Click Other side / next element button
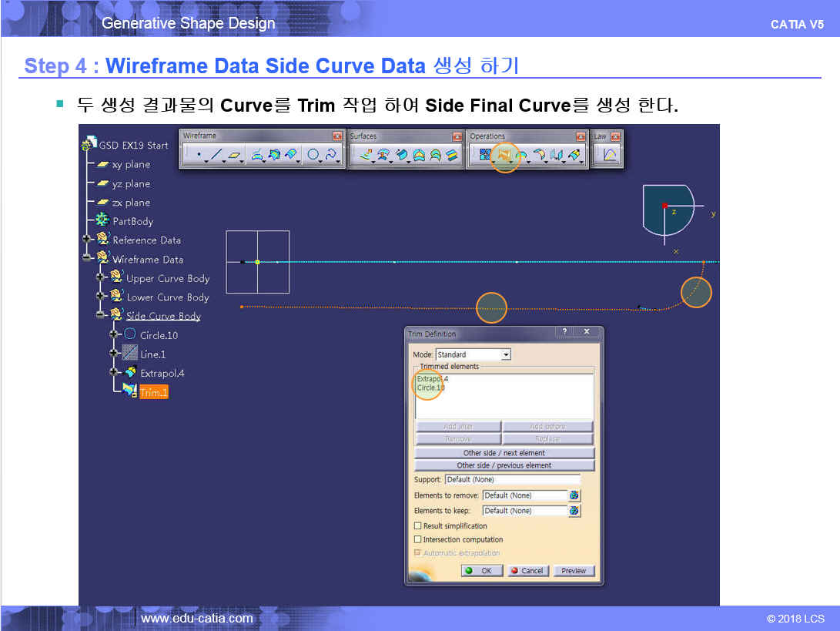 [504, 453]
